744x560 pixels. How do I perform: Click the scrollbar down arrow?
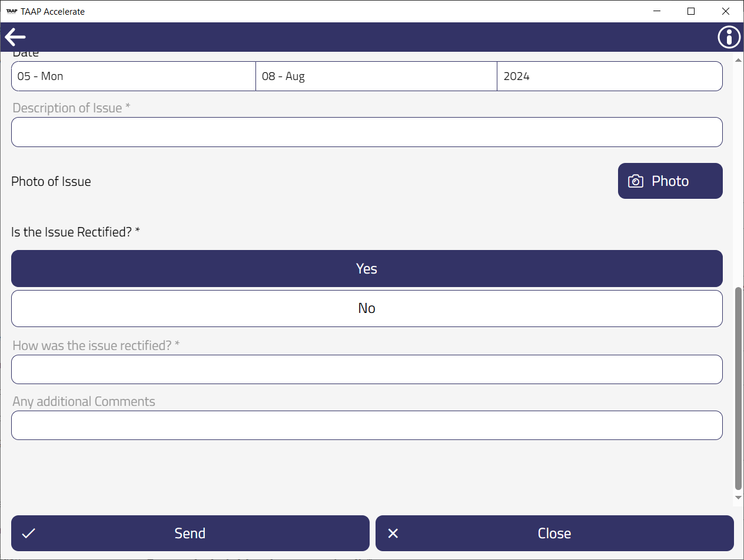tap(738, 498)
